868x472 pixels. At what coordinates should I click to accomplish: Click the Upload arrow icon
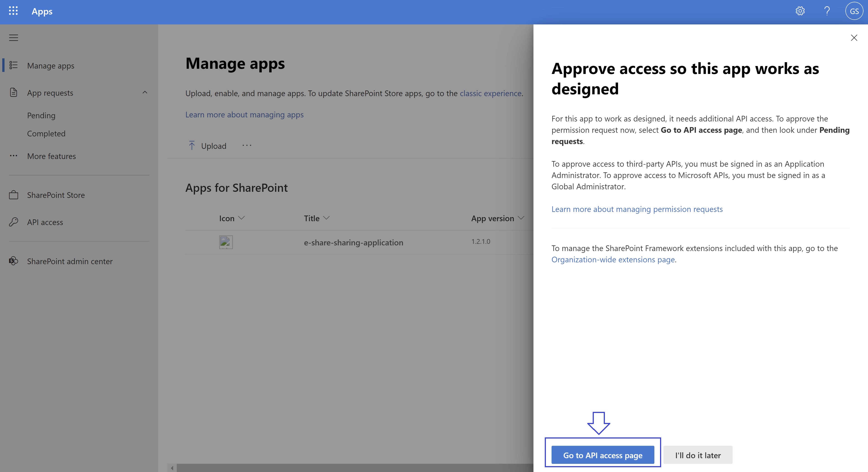pyautogui.click(x=192, y=146)
